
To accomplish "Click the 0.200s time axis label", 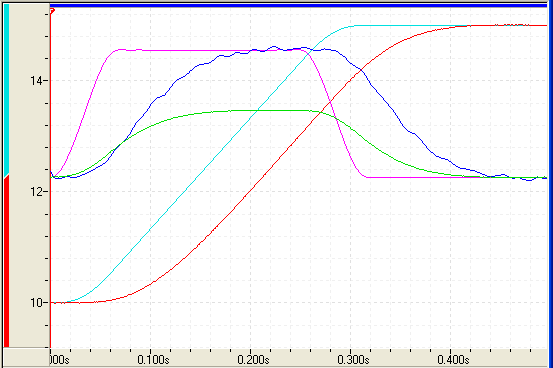I will coord(253,360).
